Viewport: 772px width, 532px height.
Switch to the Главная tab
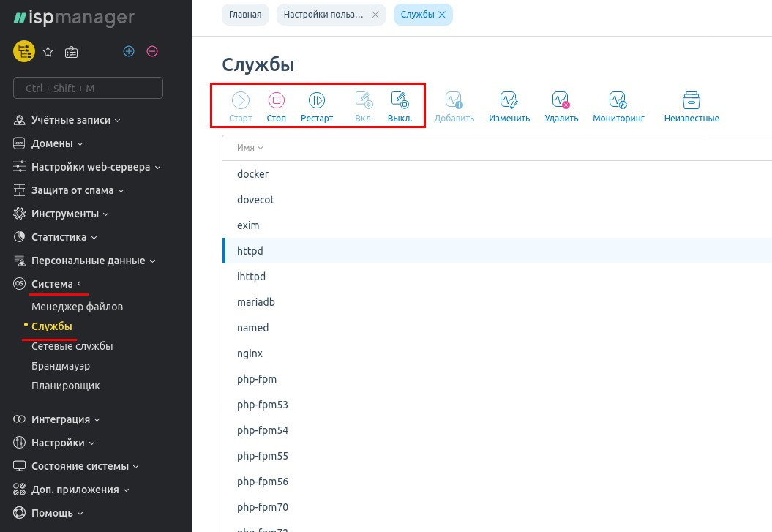(245, 15)
